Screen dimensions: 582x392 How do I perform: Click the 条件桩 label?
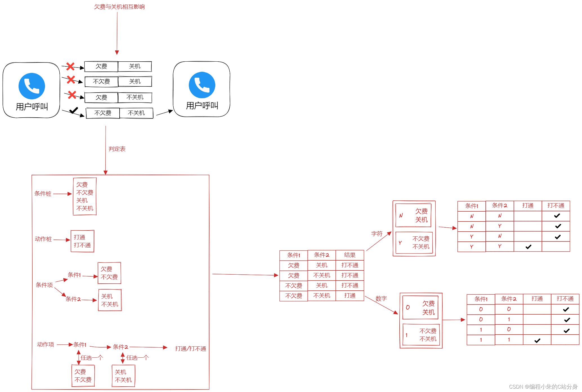tap(43, 194)
